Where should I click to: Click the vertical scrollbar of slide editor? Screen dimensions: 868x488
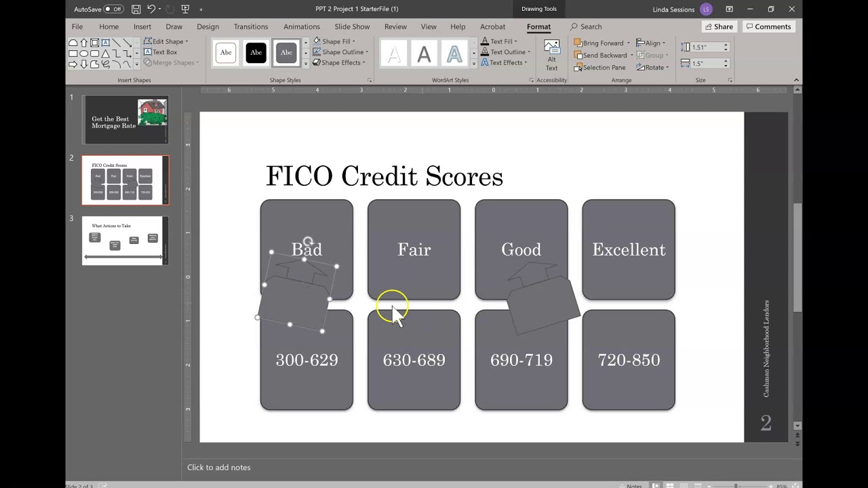(797, 258)
